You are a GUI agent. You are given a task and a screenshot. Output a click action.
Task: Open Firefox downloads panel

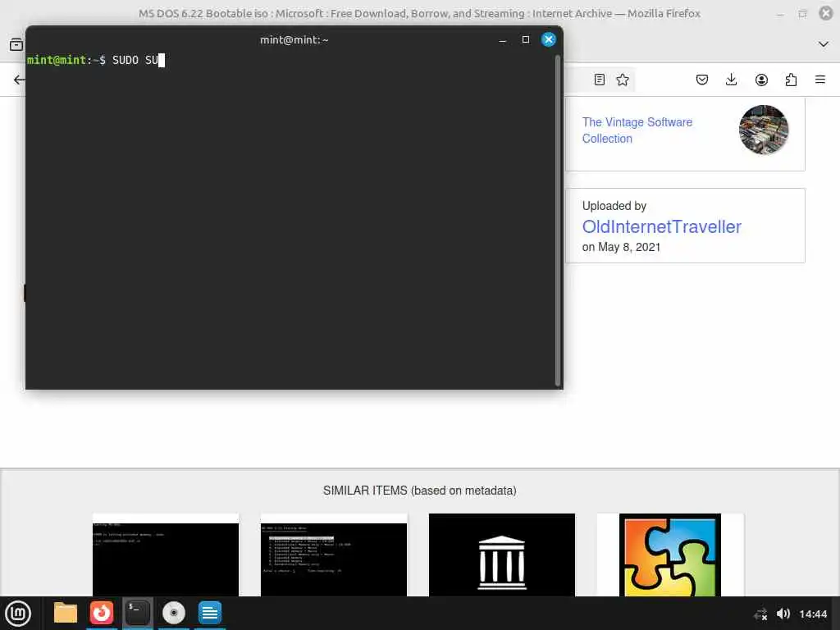click(731, 80)
